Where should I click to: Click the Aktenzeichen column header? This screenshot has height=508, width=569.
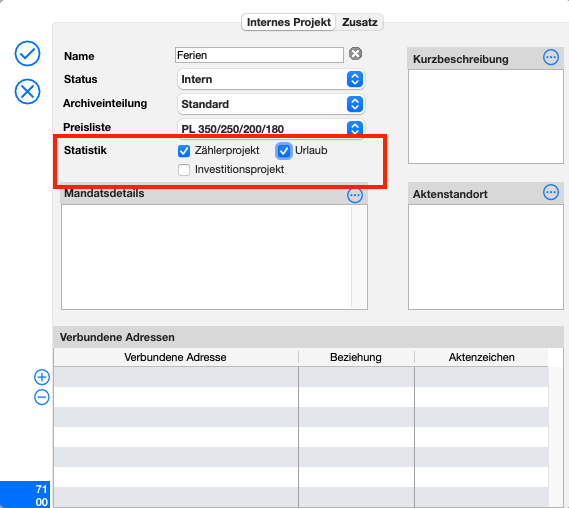pyautogui.click(x=482, y=357)
